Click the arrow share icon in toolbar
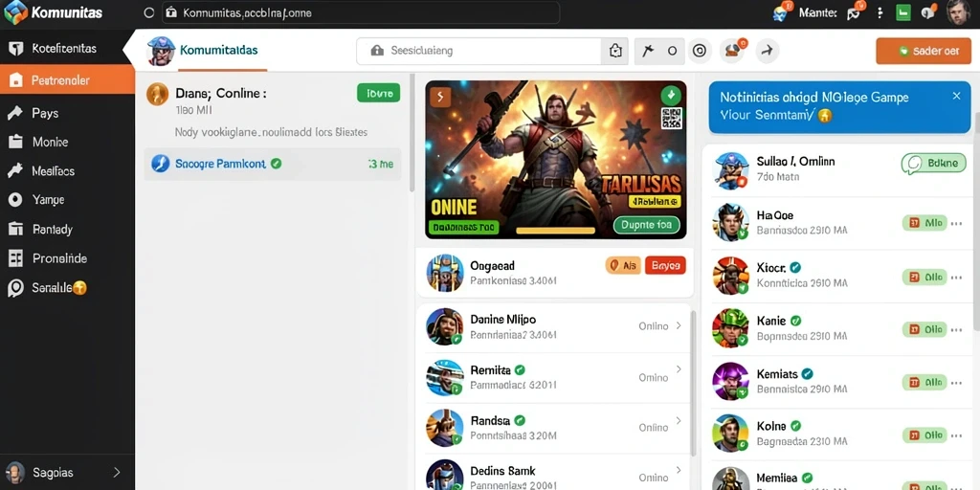Viewport: 980px width, 490px height. coord(768,51)
